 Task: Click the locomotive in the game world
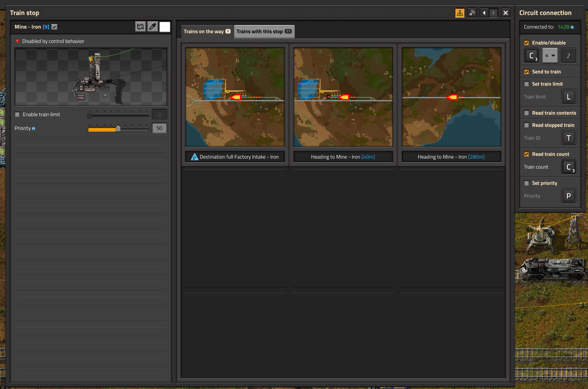point(552,268)
